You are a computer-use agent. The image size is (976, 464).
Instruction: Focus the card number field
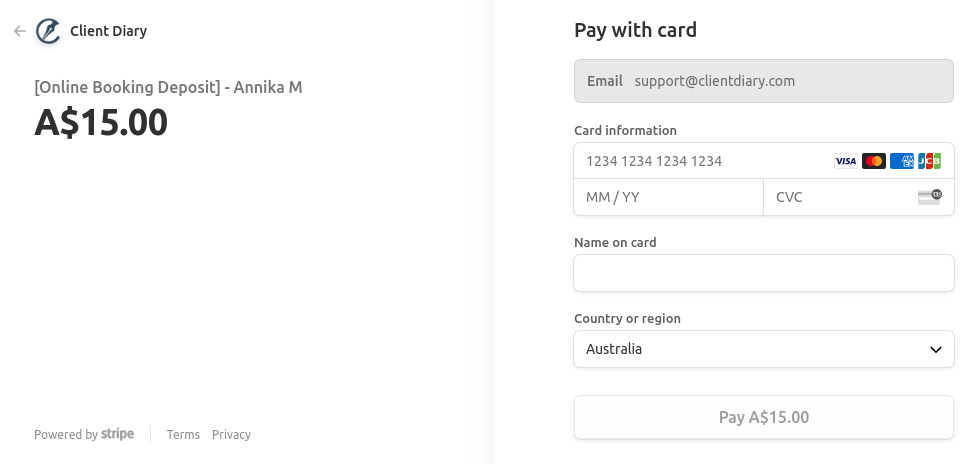[700, 161]
